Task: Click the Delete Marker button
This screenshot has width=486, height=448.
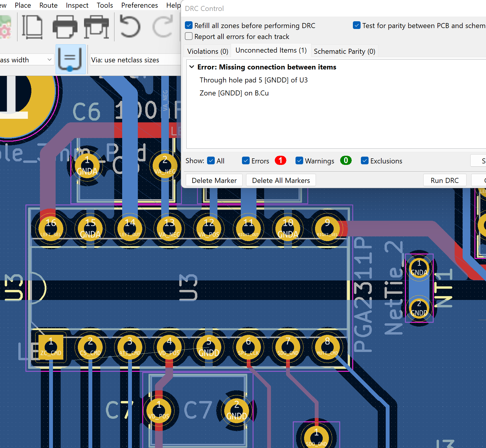Action: (214, 180)
